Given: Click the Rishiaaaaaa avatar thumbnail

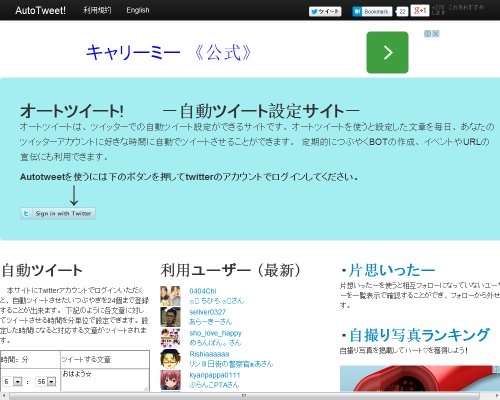Looking at the screenshot, I should 170,359.
